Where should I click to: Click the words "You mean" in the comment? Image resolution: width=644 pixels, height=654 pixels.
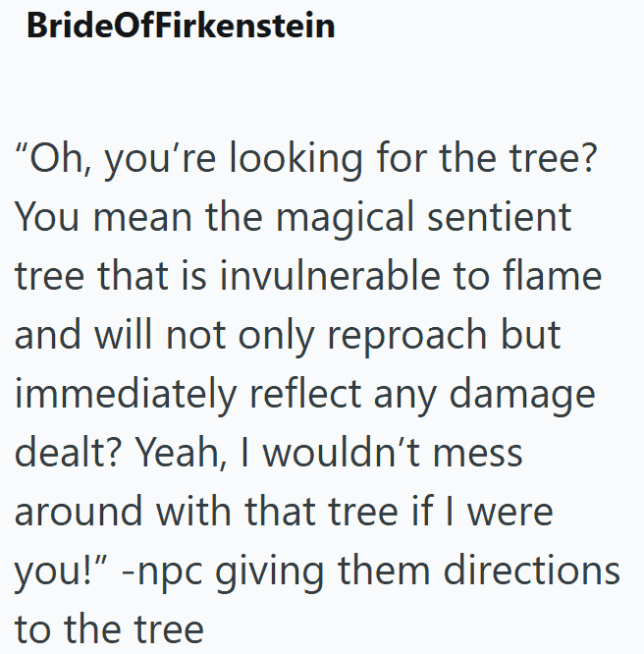(103, 217)
